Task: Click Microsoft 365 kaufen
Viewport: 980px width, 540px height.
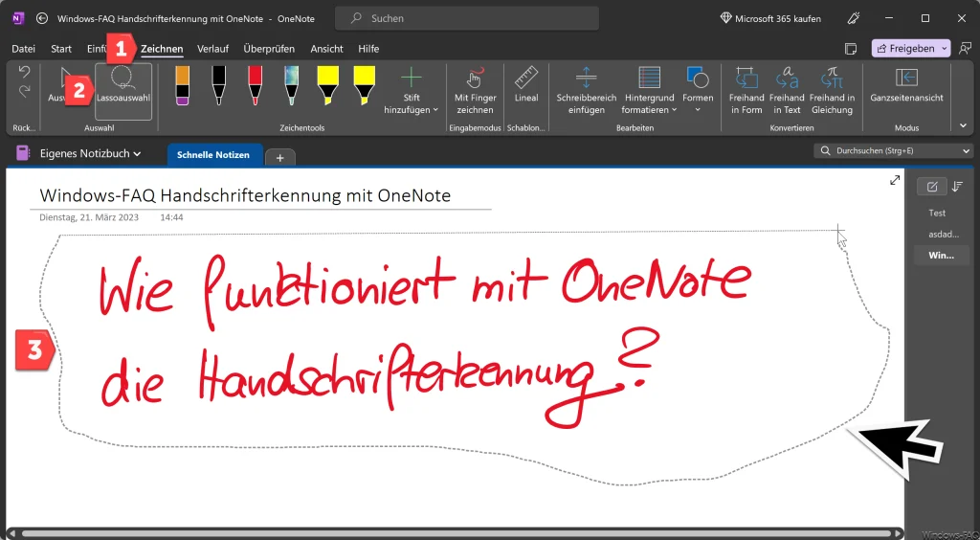Action: coord(770,19)
